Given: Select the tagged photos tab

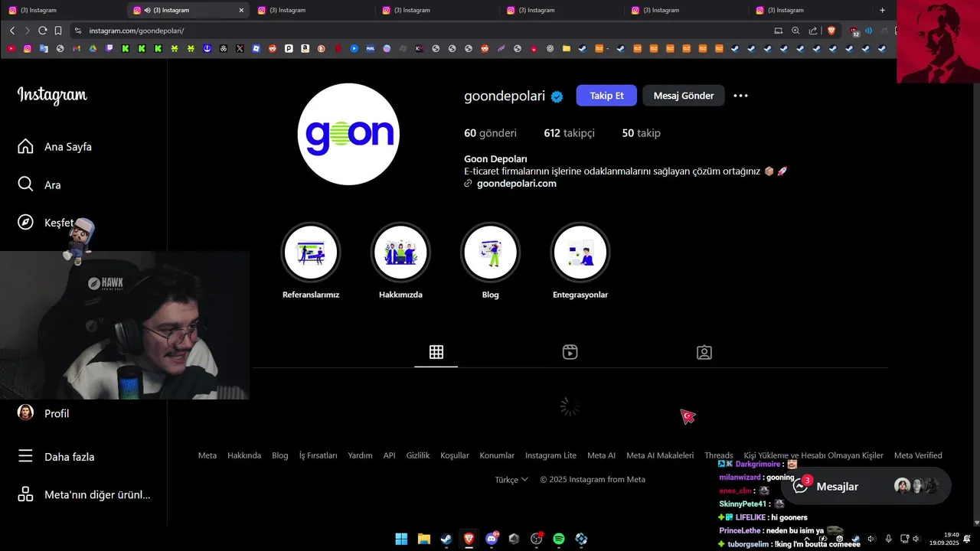Looking at the screenshot, I should [704, 352].
